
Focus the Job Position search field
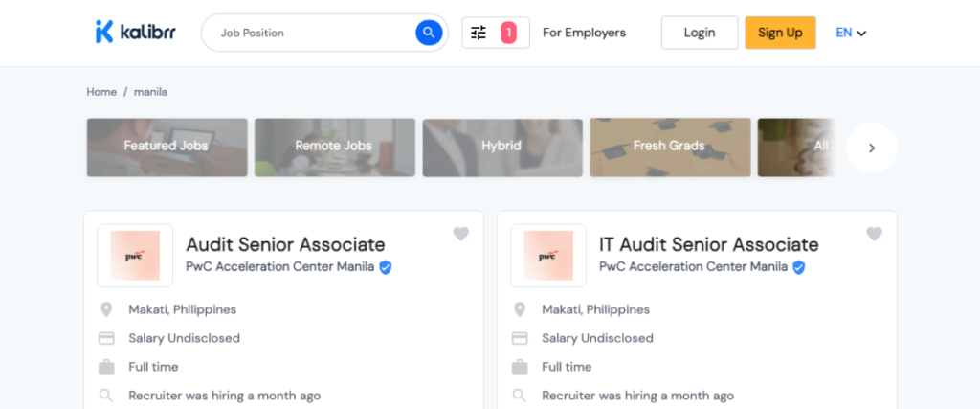[x=311, y=33]
